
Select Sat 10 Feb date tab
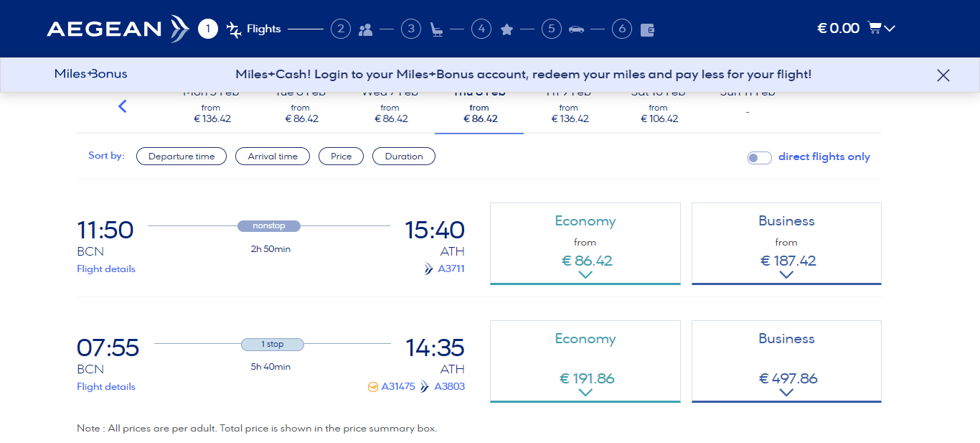658,111
